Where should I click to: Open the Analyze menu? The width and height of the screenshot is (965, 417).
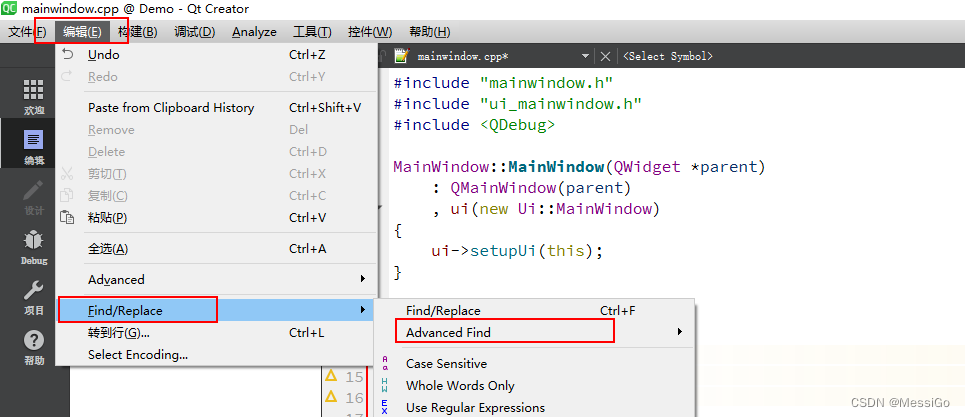(x=254, y=32)
